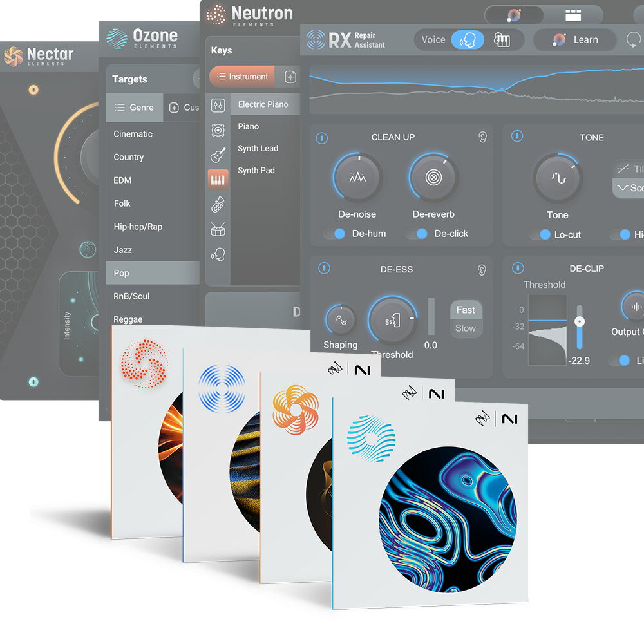
Task: Click the guitar icon in Neutron sidebar
Action: point(218,155)
